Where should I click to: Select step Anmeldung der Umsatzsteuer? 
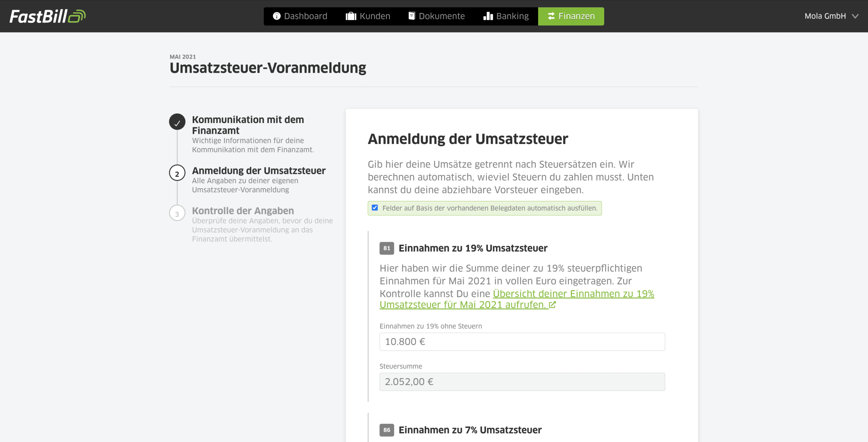[x=259, y=171]
